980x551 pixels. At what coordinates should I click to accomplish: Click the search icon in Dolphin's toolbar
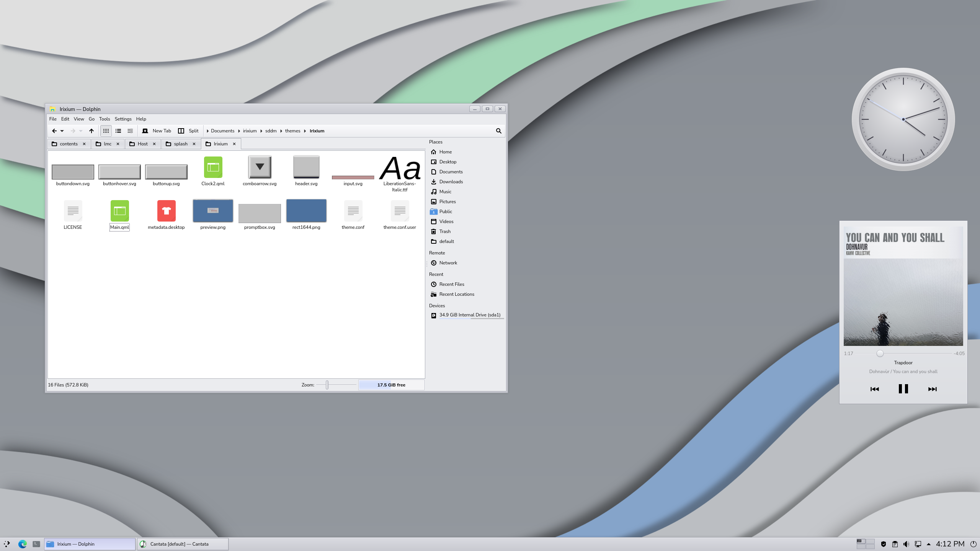tap(498, 130)
